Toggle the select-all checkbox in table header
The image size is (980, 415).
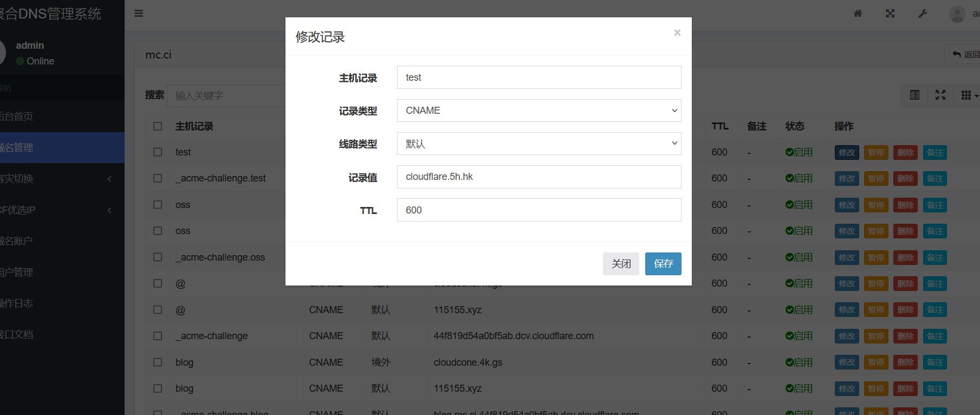point(158,126)
